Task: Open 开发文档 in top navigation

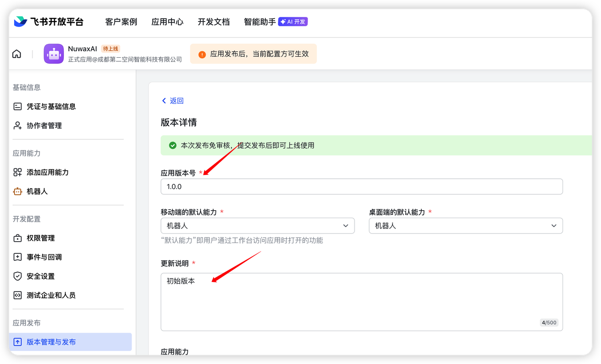Action: click(x=214, y=22)
